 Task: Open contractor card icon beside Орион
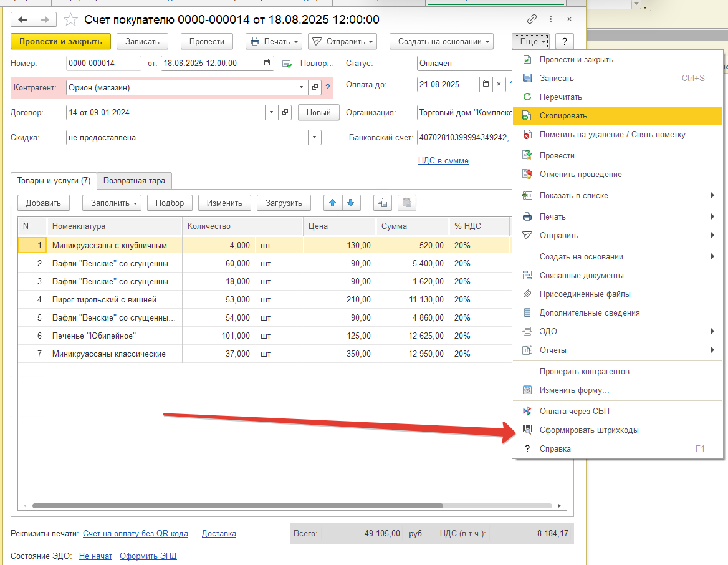315,87
